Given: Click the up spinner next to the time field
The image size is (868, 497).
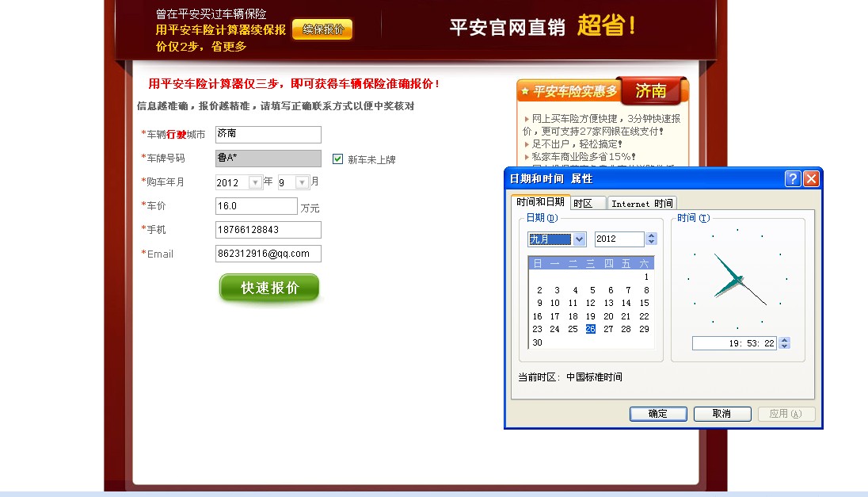Looking at the screenshot, I should pyautogui.click(x=784, y=339).
